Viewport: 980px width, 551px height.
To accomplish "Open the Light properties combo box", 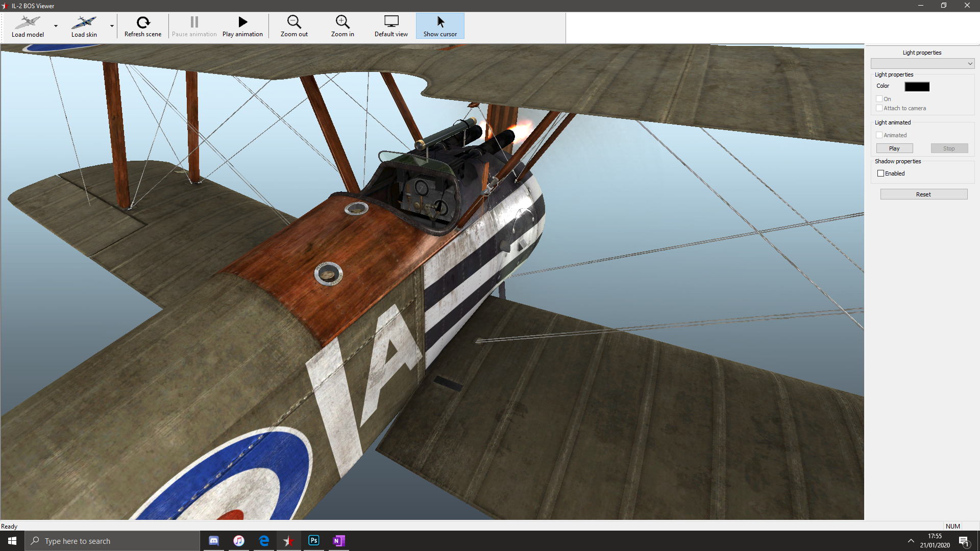I will [922, 63].
